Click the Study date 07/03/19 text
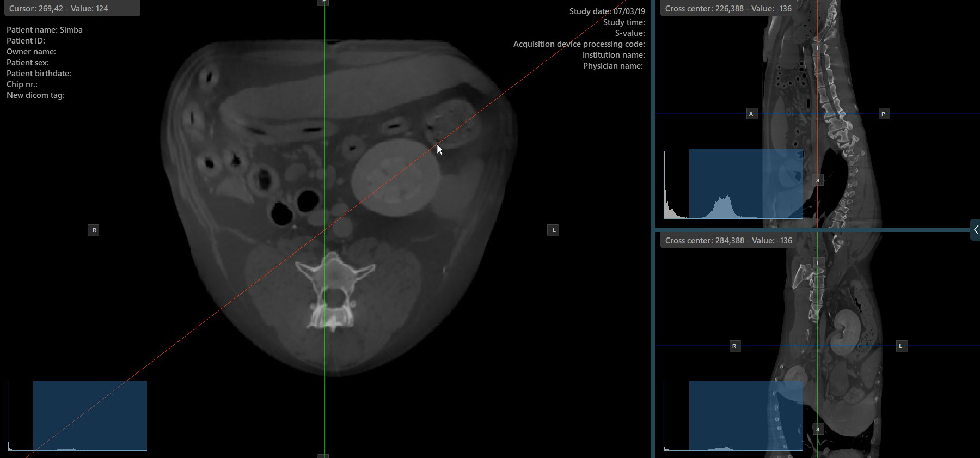The image size is (980, 458). (607, 11)
